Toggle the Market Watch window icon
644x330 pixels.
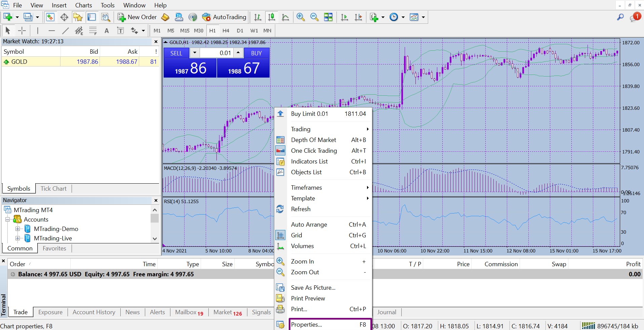(x=50, y=17)
